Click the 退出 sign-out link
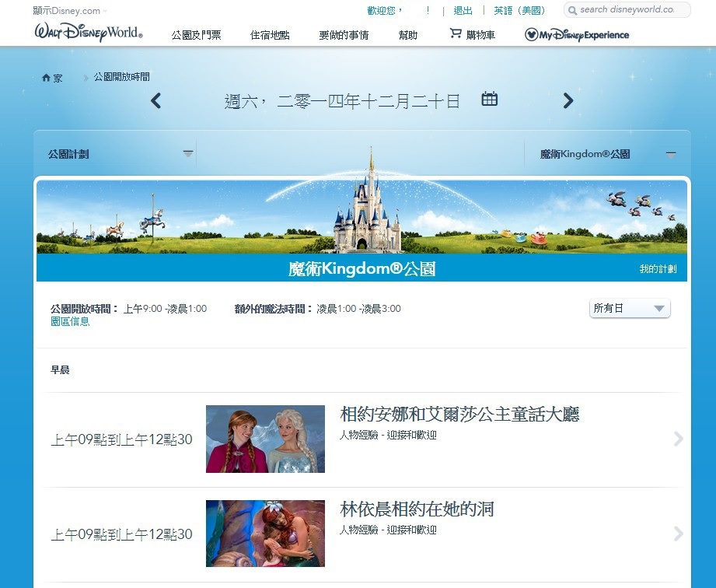 [463, 11]
